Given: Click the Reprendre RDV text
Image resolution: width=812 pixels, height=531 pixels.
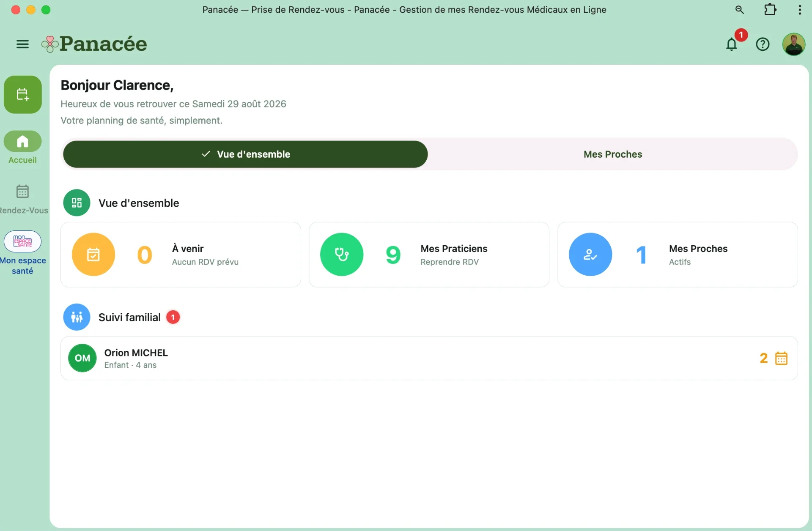Looking at the screenshot, I should click(x=450, y=262).
